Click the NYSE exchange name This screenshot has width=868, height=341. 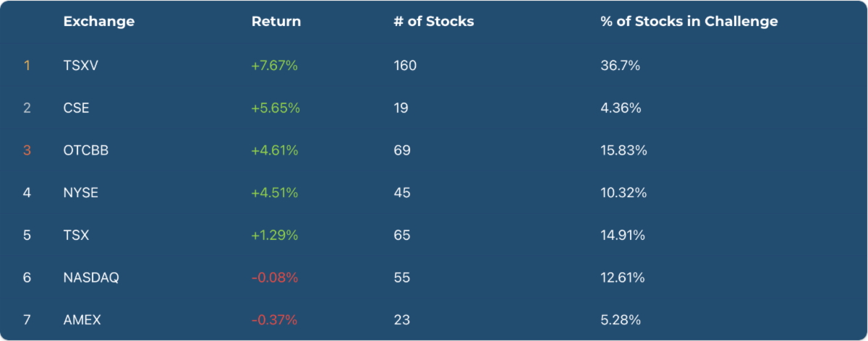(x=80, y=193)
